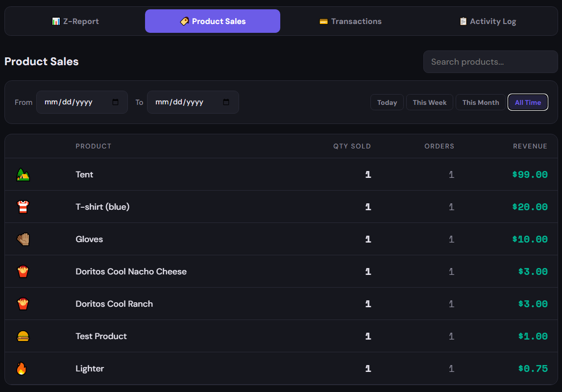Click the PRODUCT column header

click(x=94, y=146)
